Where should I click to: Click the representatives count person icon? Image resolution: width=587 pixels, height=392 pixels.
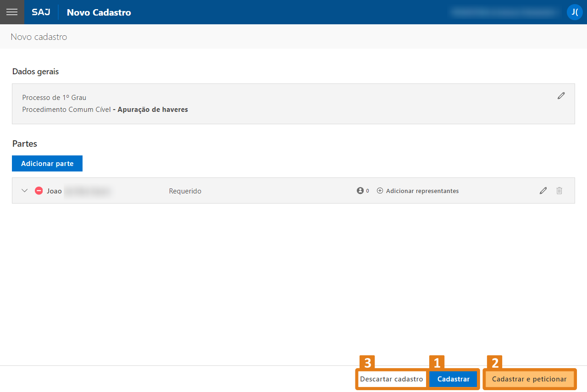[360, 191]
